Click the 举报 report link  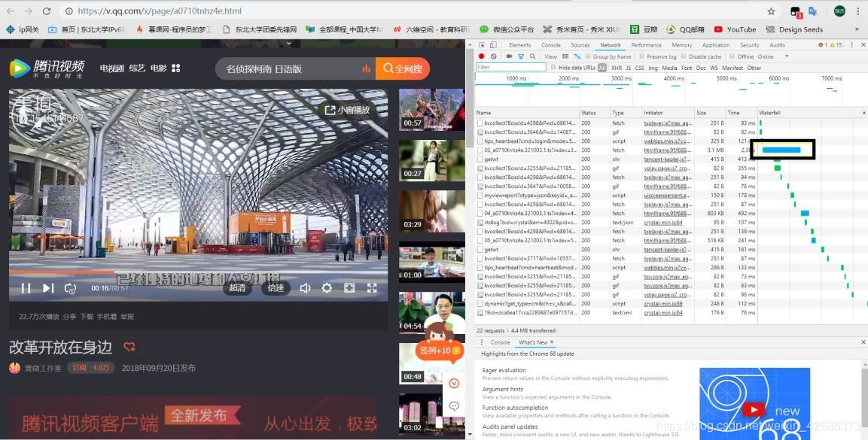[x=127, y=317]
